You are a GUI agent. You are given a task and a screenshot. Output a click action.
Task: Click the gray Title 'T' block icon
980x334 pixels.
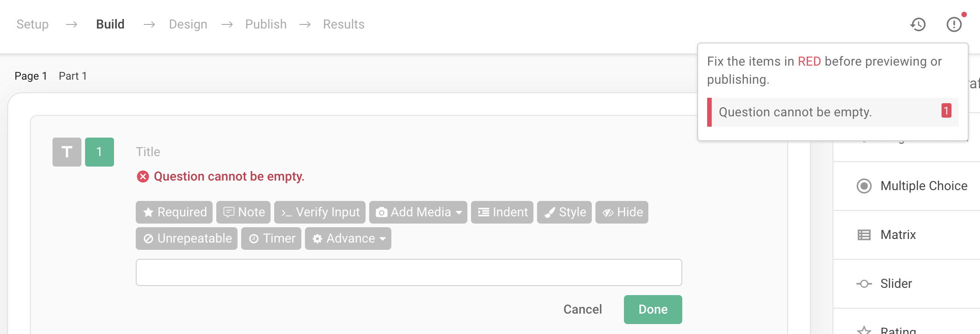point(67,152)
